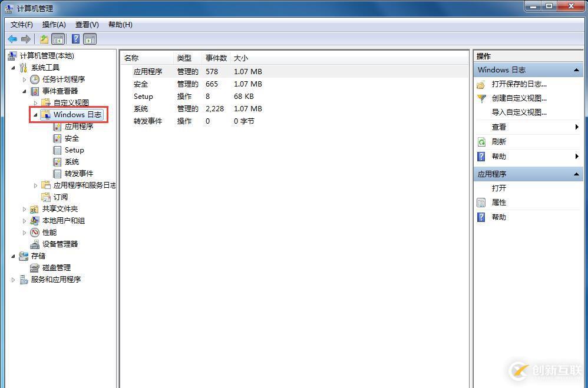Expand the 性能 tree node

(x=24, y=233)
